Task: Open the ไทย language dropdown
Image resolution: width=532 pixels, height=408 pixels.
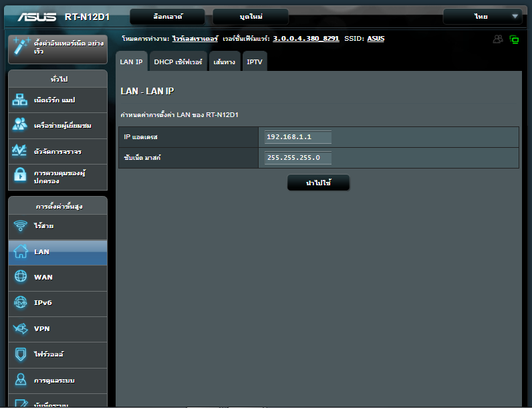Action: click(x=483, y=16)
